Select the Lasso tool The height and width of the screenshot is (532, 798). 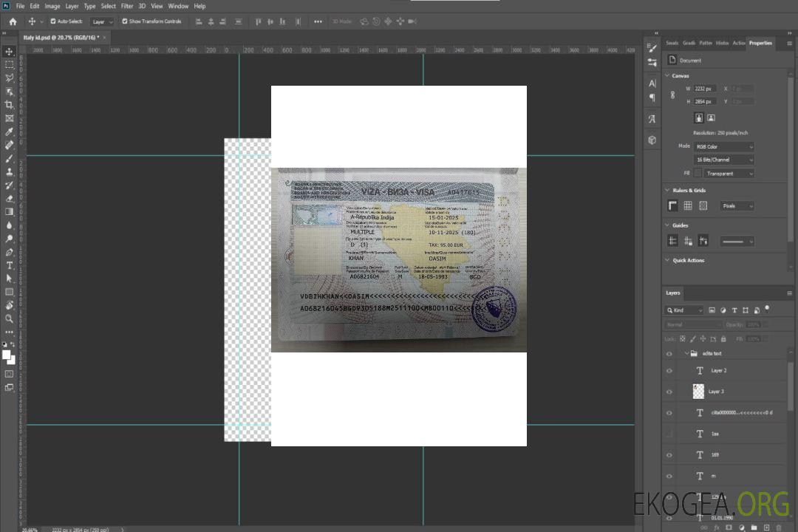(x=9, y=78)
